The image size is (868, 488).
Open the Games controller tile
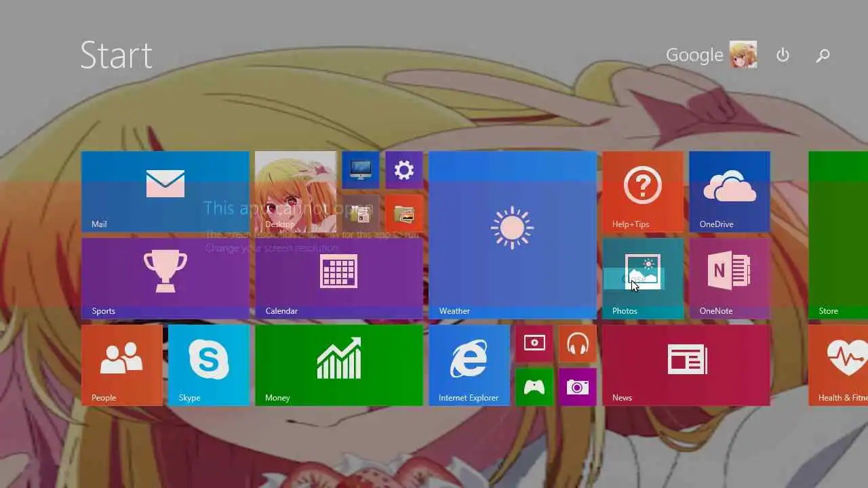tap(534, 387)
